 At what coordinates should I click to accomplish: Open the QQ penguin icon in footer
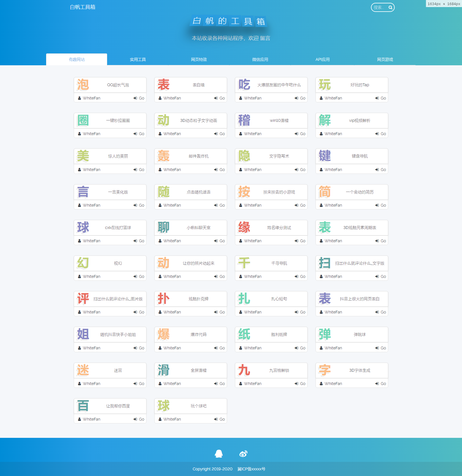click(x=219, y=454)
